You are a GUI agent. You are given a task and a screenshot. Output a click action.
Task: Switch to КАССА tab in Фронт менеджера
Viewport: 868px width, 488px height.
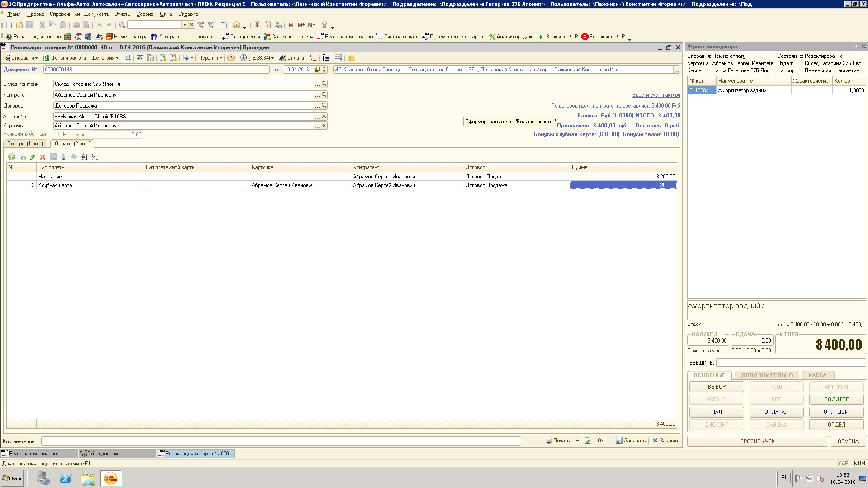point(817,375)
